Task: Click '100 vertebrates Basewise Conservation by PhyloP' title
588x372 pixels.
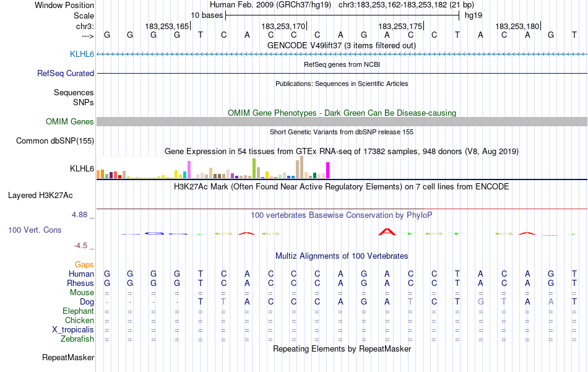Action: click(x=341, y=215)
